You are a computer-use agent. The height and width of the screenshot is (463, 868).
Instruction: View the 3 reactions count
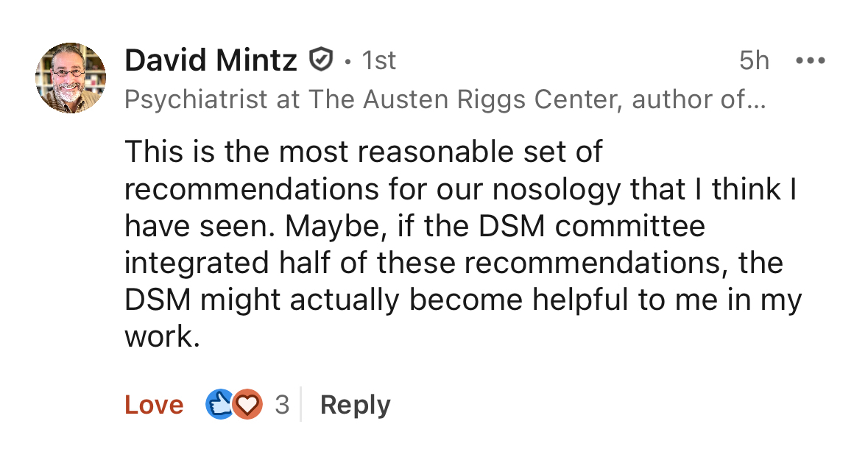(282, 405)
